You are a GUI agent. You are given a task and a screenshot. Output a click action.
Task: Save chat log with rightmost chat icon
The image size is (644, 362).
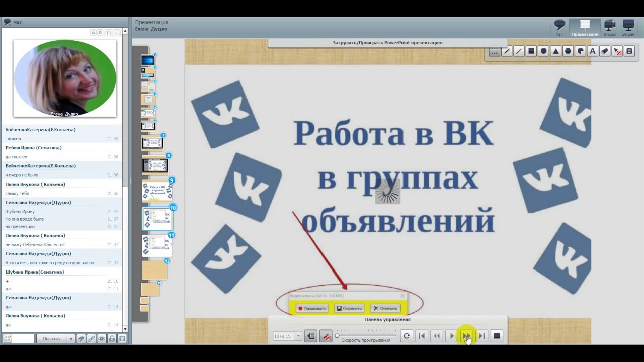[122, 339]
